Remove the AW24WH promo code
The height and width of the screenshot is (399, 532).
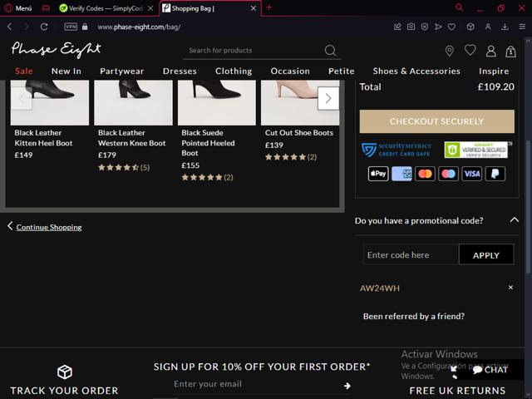(510, 288)
